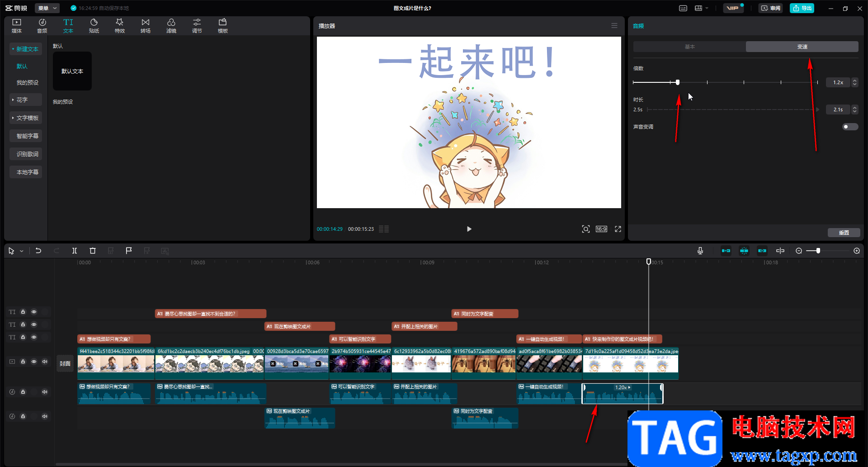This screenshot has width=868, height=467.
Task: Open the 菜单 menu dropdown
Action: pyautogui.click(x=47, y=8)
